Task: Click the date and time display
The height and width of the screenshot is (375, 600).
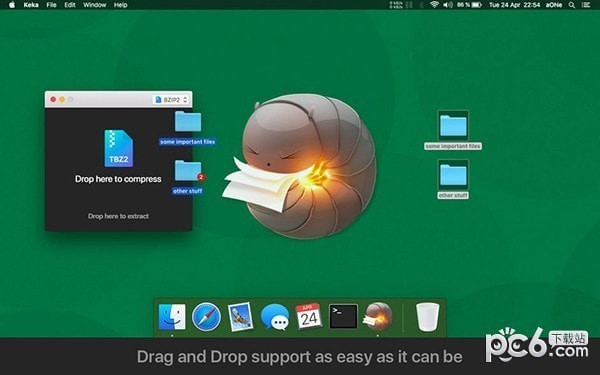Action: point(515,5)
